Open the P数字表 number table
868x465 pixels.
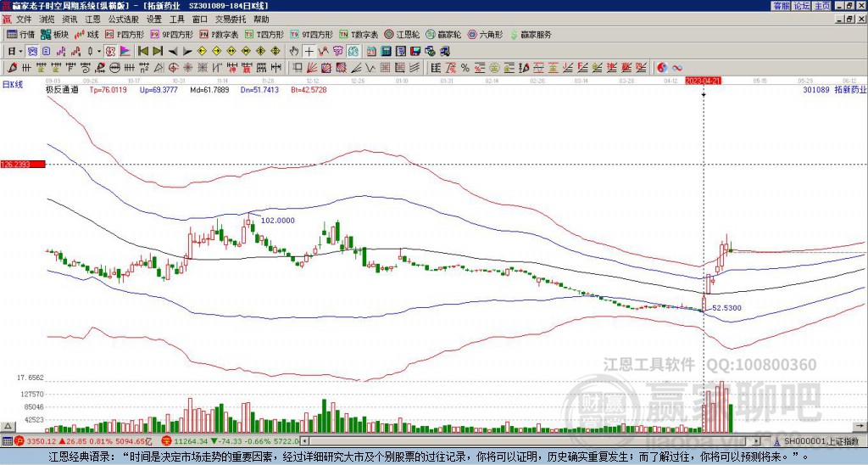point(219,34)
